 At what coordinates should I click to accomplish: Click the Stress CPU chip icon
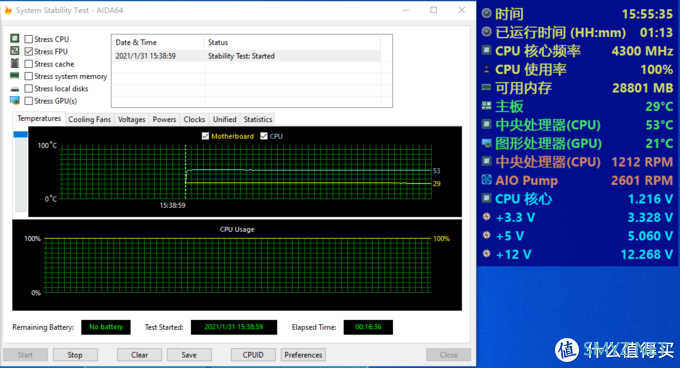tap(15, 39)
